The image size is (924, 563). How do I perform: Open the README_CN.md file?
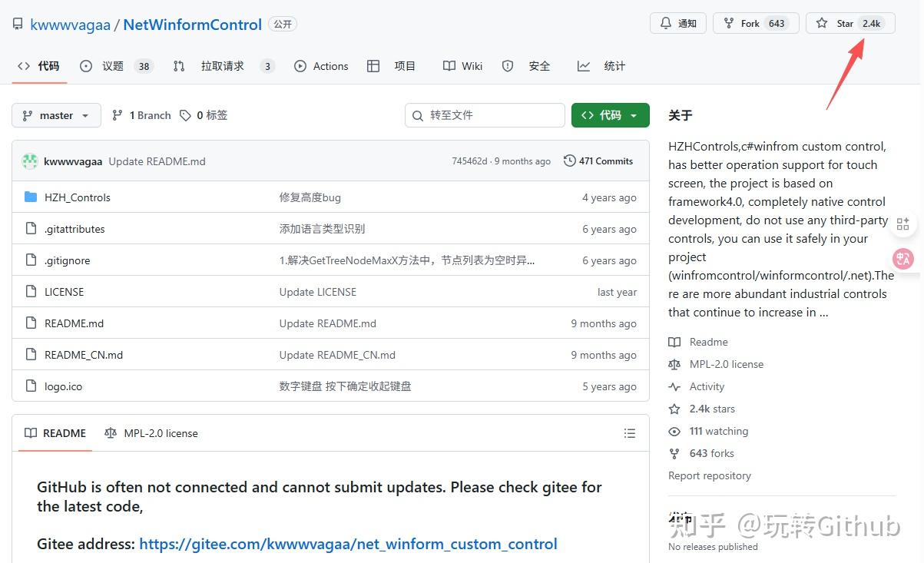[x=84, y=355]
